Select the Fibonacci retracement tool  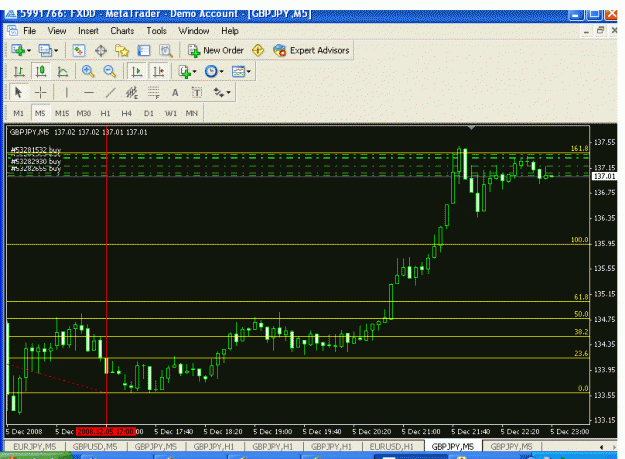point(153,92)
